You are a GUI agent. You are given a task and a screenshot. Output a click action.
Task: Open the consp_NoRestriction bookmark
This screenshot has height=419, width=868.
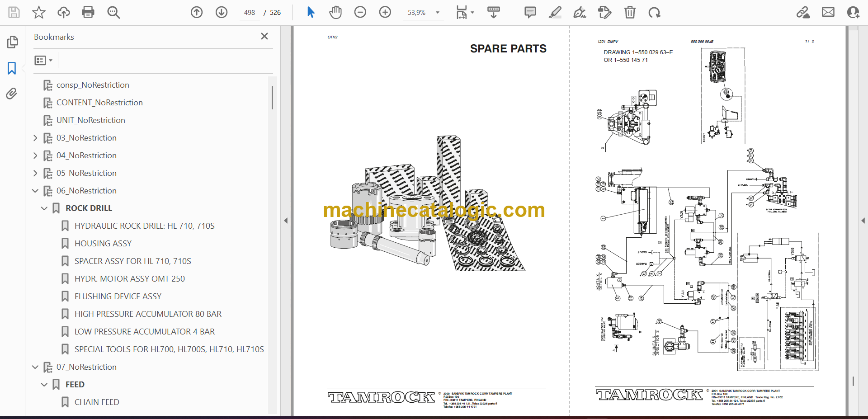[93, 85]
